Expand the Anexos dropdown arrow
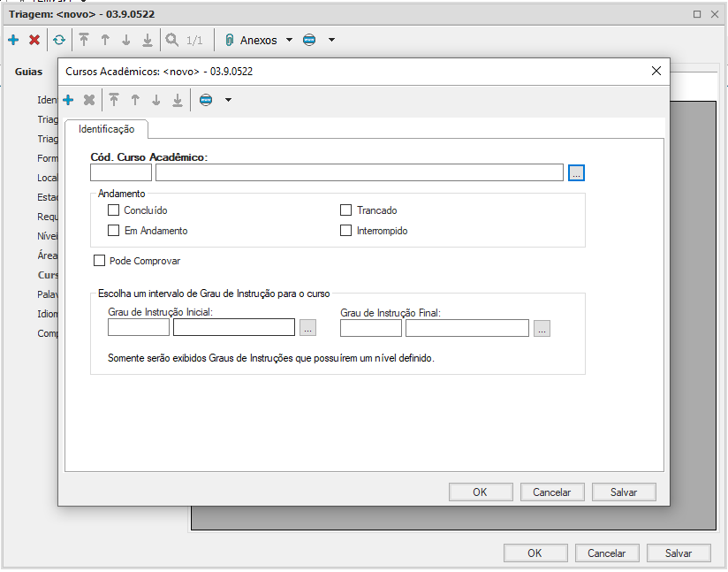This screenshot has height=572, width=728. [289, 40]
